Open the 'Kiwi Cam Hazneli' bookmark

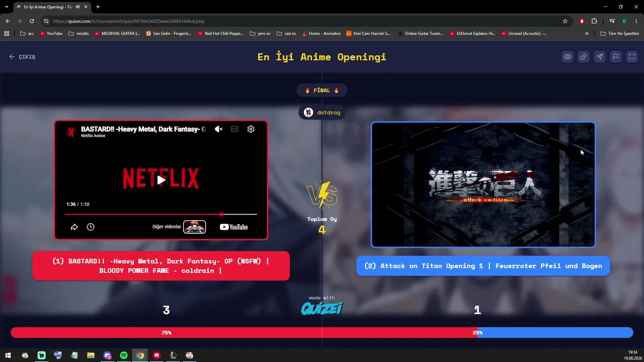[x=368, y=34]
